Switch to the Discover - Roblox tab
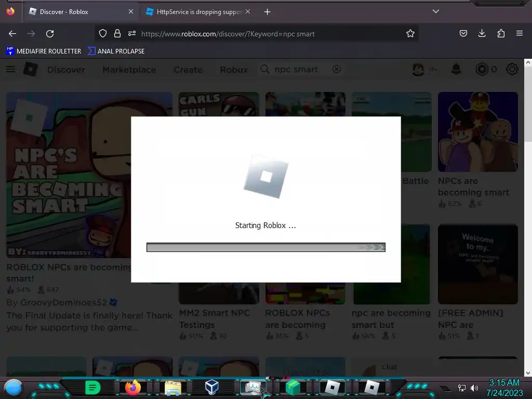 click(x=81, y=12)
